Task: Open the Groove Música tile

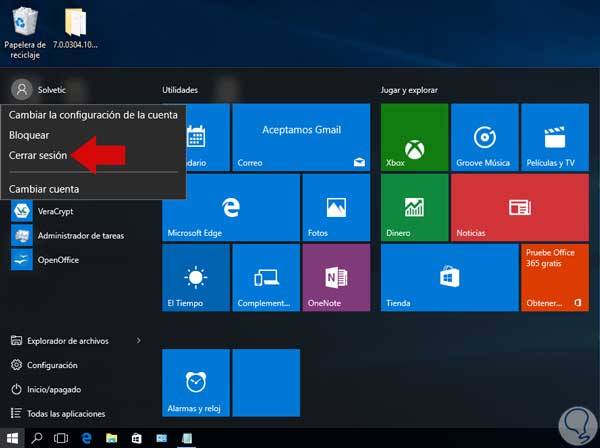Action: (x=484, y=137)
